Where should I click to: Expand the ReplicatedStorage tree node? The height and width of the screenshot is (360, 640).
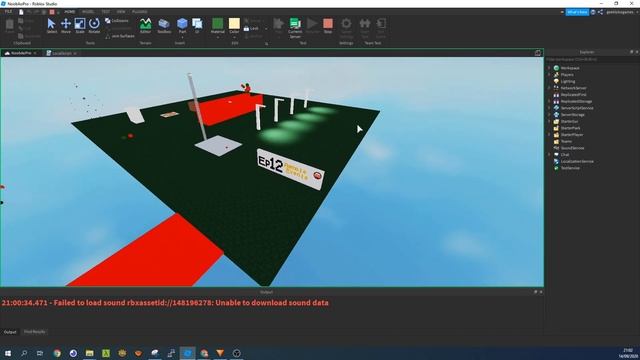tap(549, 101)
